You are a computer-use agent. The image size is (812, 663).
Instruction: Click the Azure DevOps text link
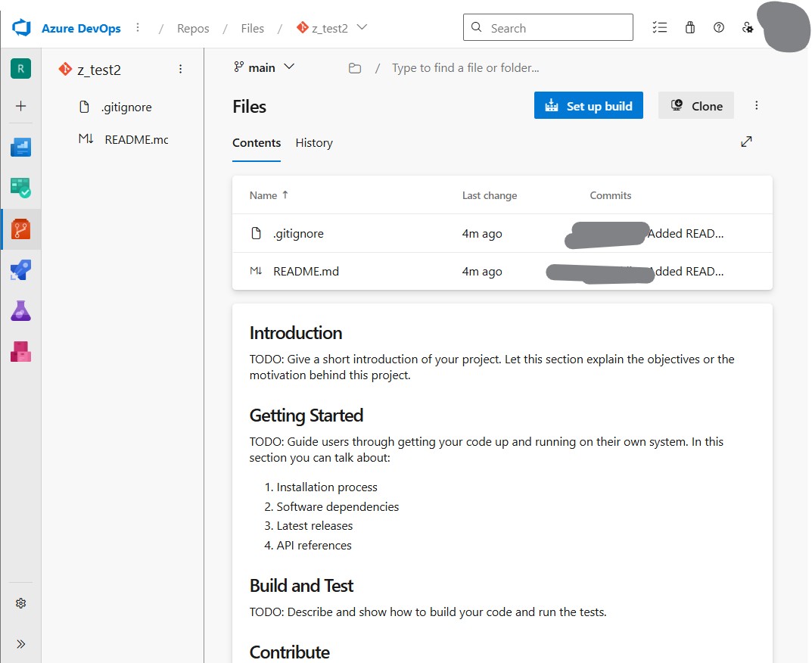(81, 29)
